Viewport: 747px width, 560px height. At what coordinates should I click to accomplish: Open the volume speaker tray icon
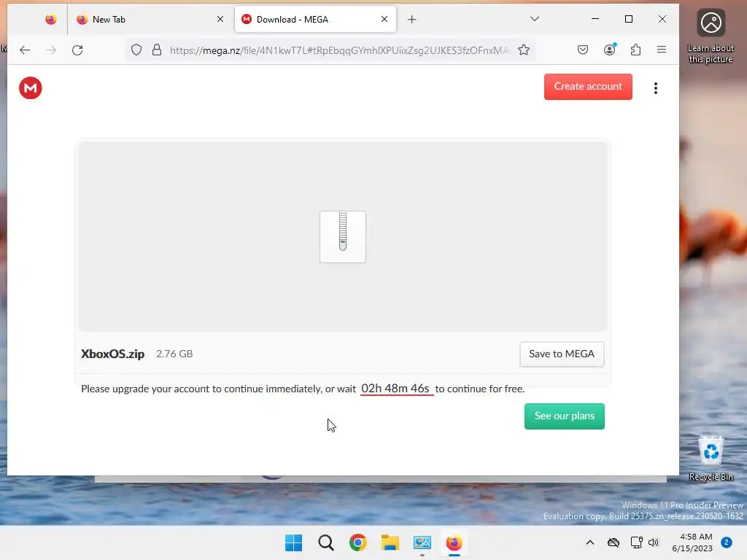654,542
